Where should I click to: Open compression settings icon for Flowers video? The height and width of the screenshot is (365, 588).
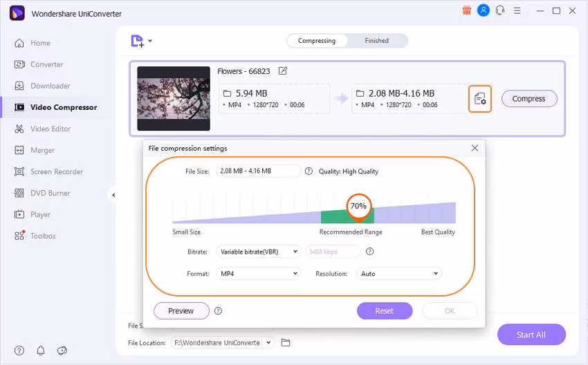479,99
